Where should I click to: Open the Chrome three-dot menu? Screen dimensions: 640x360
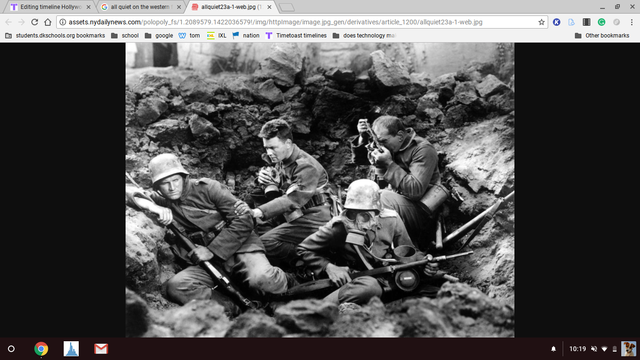pos(631,22)
